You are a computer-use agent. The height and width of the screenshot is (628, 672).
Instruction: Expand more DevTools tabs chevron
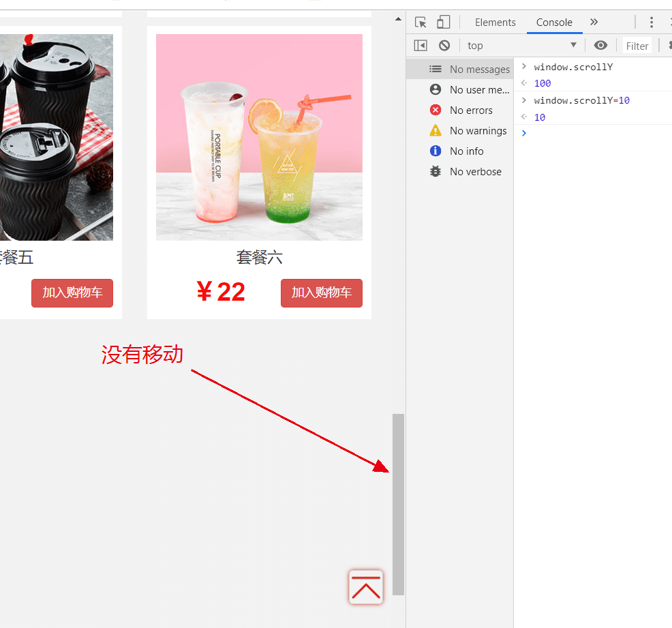pyautogui.click(x=594, y=23)
